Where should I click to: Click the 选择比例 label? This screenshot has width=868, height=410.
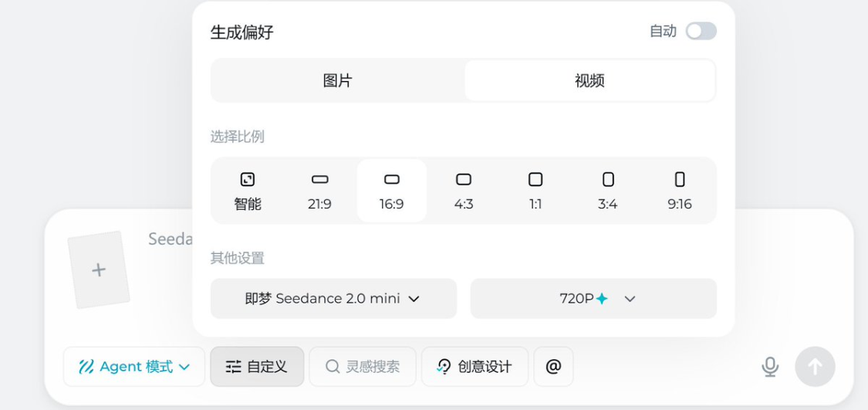(x=237, y=137)
